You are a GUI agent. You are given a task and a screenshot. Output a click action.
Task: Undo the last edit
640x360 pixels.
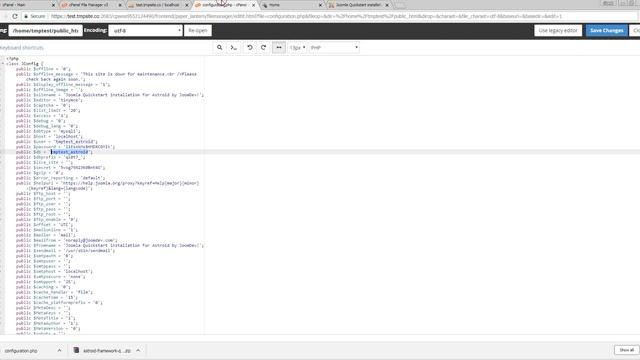click(x=249, y=48)
